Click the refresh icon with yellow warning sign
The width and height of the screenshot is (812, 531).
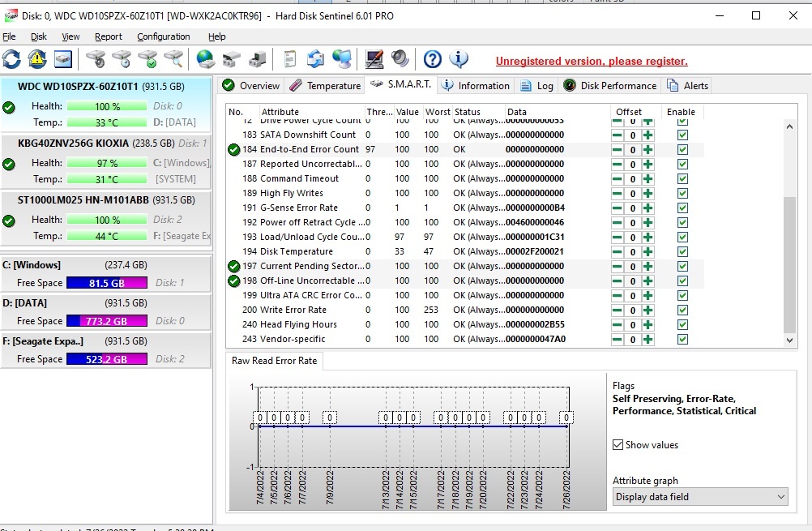pos(36,59)
